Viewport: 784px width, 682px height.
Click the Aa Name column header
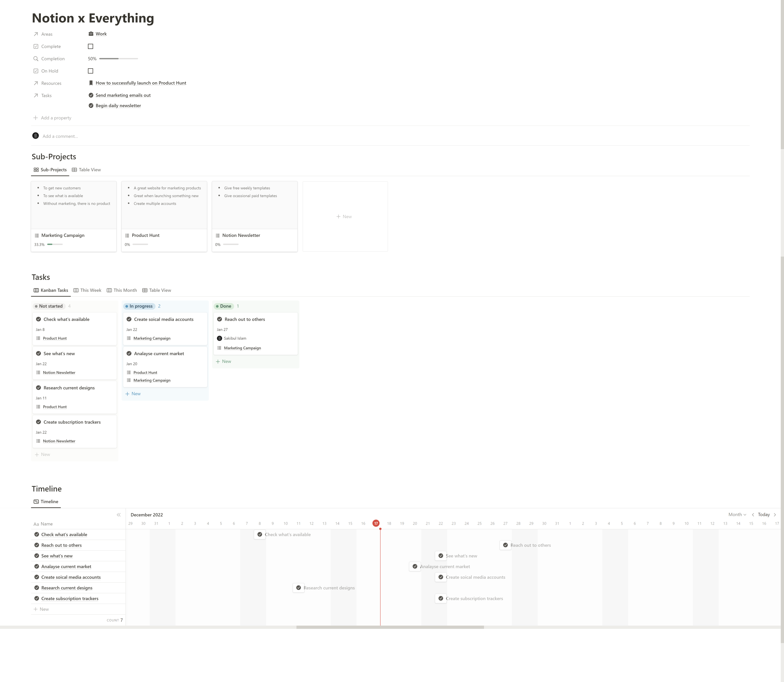coord(43,524)
